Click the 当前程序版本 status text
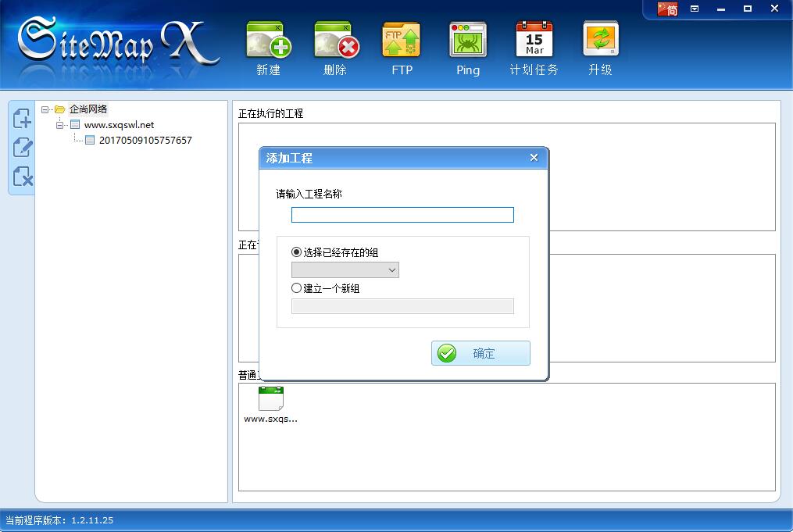This screenshot has width=793, height=532. (59, 520)
